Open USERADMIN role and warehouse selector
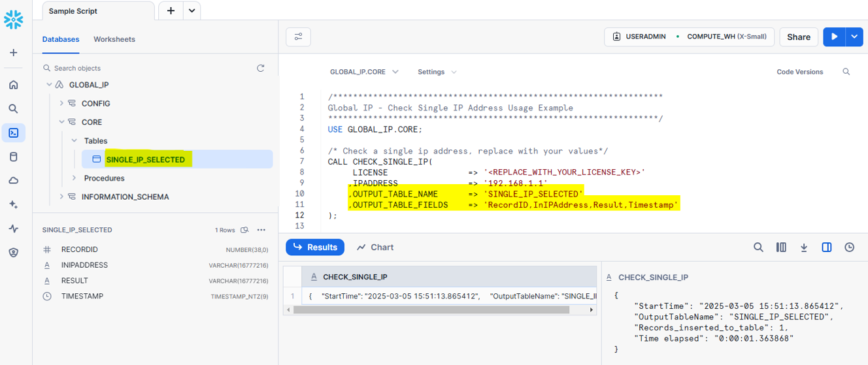868x365 pixels. click(x=690, y=37)
